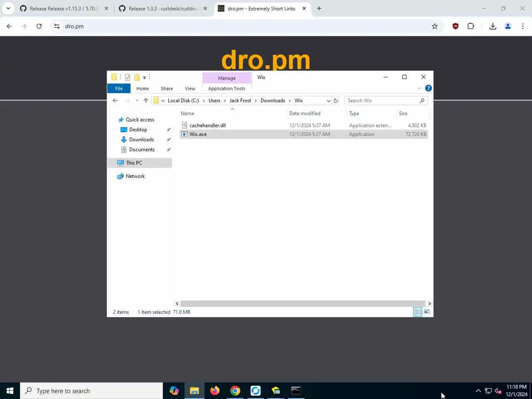
Task: Switch to rustdesk Release 1.3.3 tab
Action: [x=163, y=8]
